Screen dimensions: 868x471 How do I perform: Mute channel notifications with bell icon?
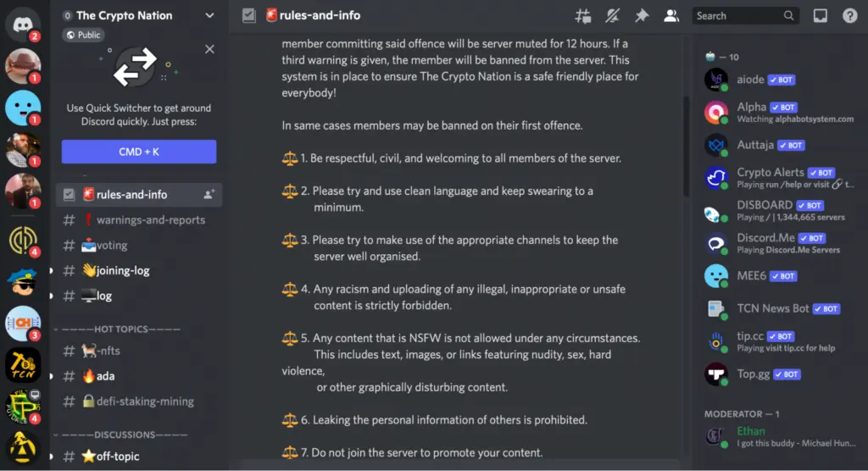point(611,15)
